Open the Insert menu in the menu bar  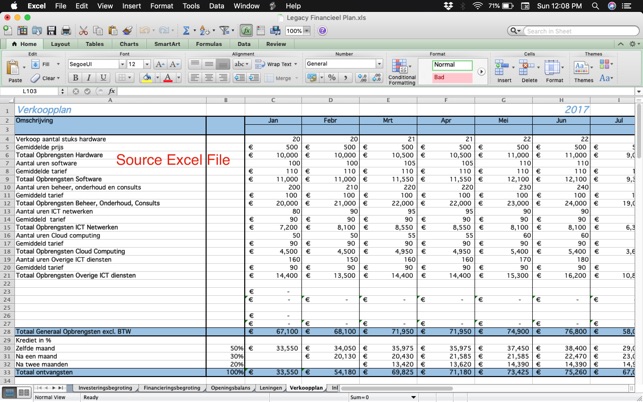pyautogui.click(x=131, y=6)
